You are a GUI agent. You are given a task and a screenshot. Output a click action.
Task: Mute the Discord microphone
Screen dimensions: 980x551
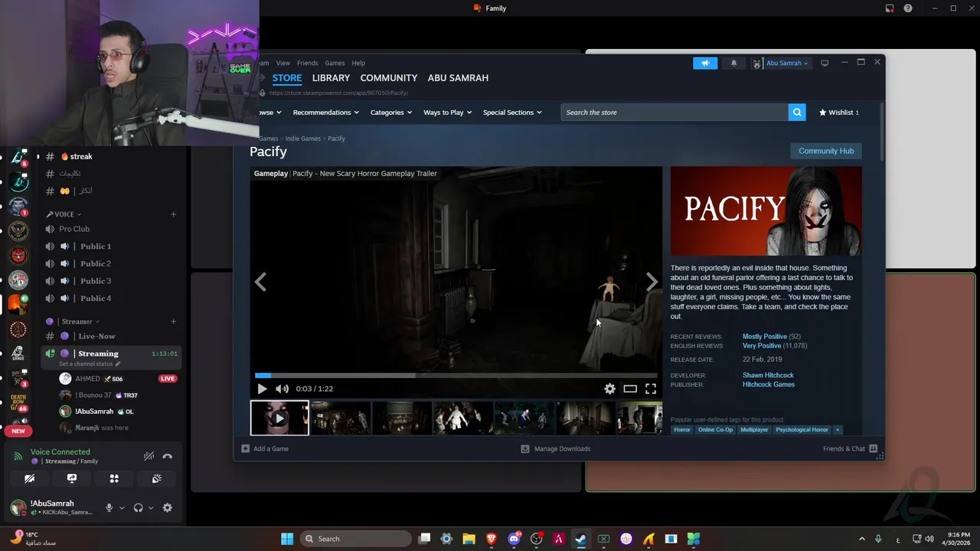109,507
